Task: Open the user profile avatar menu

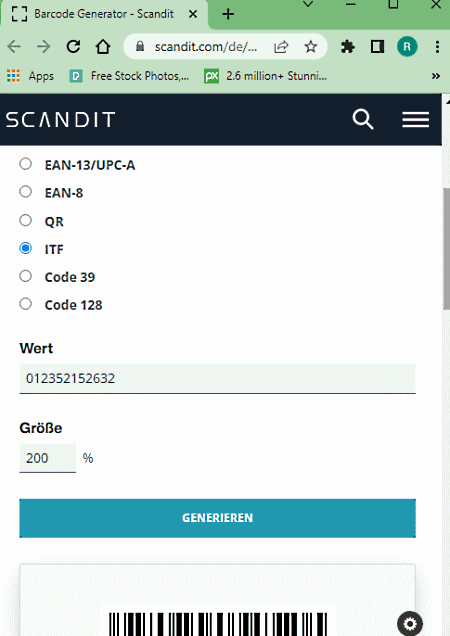Action: point(407,47)
